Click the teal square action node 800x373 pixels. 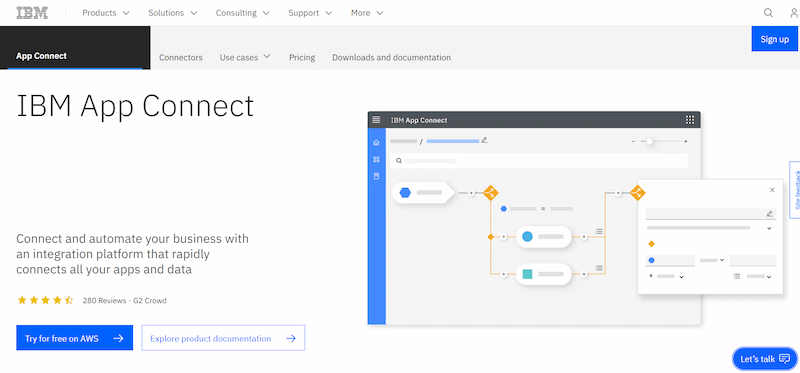(527, 274)
